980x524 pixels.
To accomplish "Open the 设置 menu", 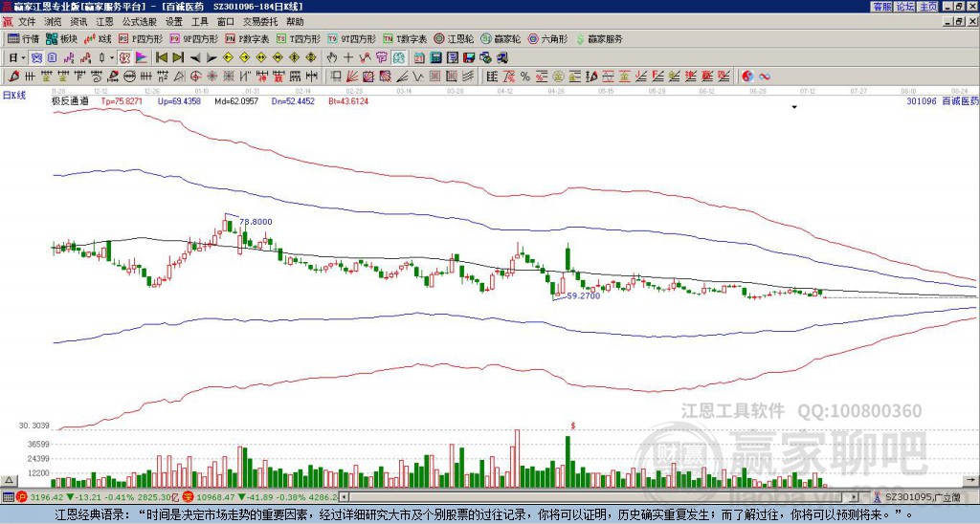I will pos(174,22).
